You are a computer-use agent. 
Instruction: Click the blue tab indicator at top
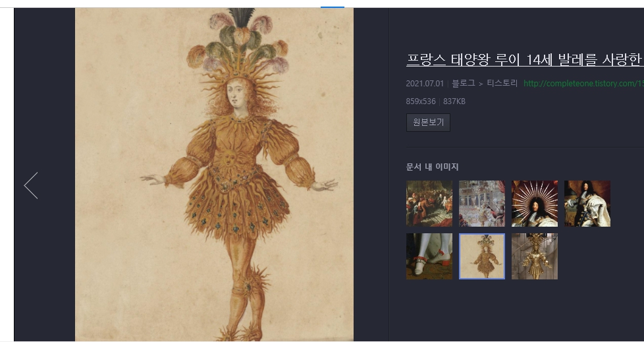[x=333, y=7]
